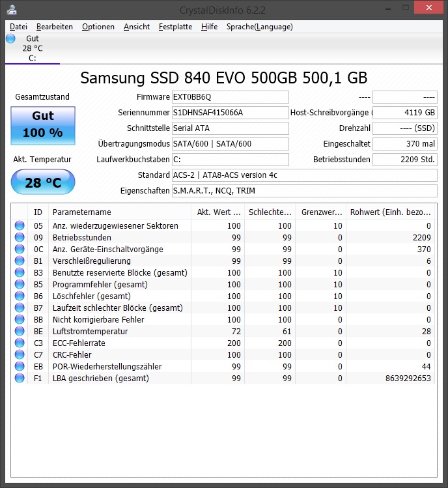Close the CrystalDiskInfo window
The width and height of the screenshot is (448, 488).
(428, 7)
